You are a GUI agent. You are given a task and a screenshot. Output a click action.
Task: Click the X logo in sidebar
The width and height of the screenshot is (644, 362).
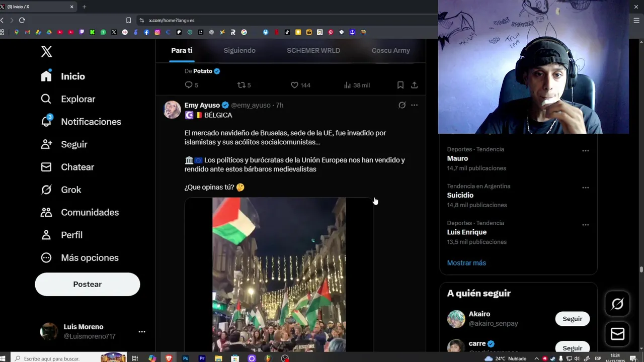46,51
